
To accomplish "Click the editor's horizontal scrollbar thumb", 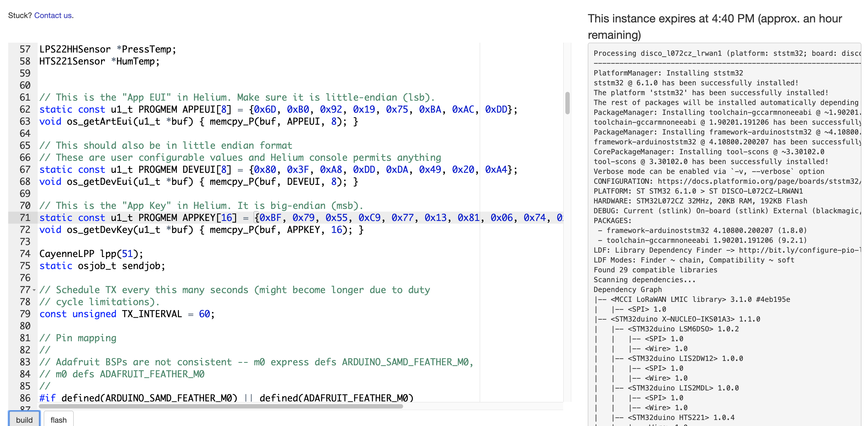I will pos(221,406).
